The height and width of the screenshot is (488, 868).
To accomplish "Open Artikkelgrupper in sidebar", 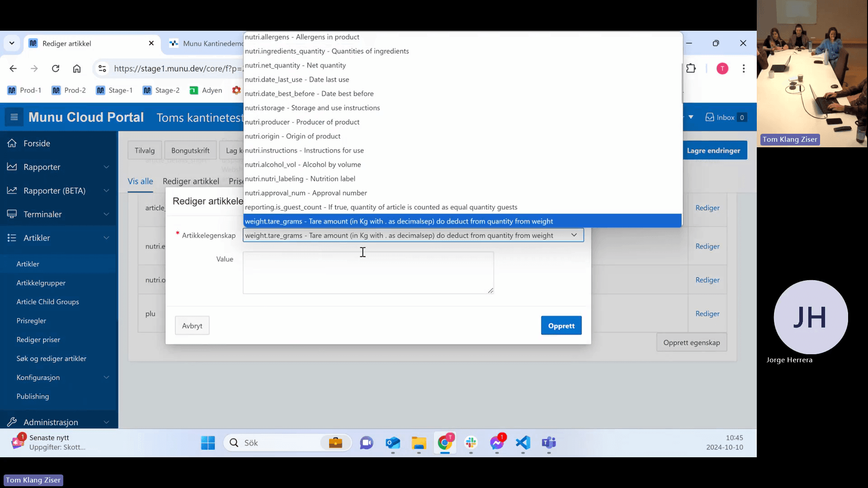I will point(41,283).
